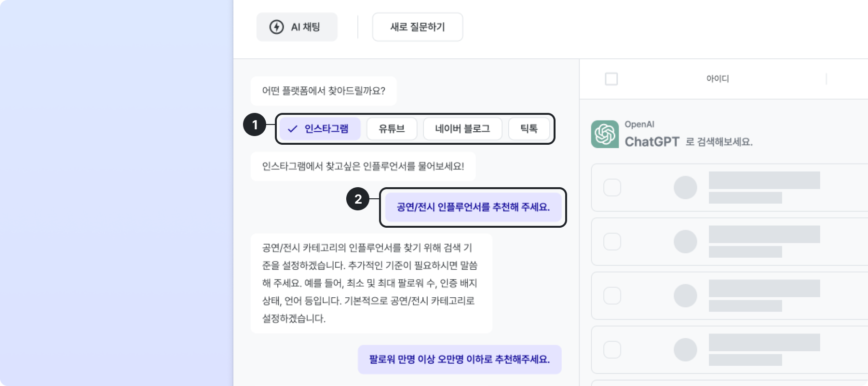
Task: Toggle the select-all checkbox beside 아이디
Action: tap(611, 79)
